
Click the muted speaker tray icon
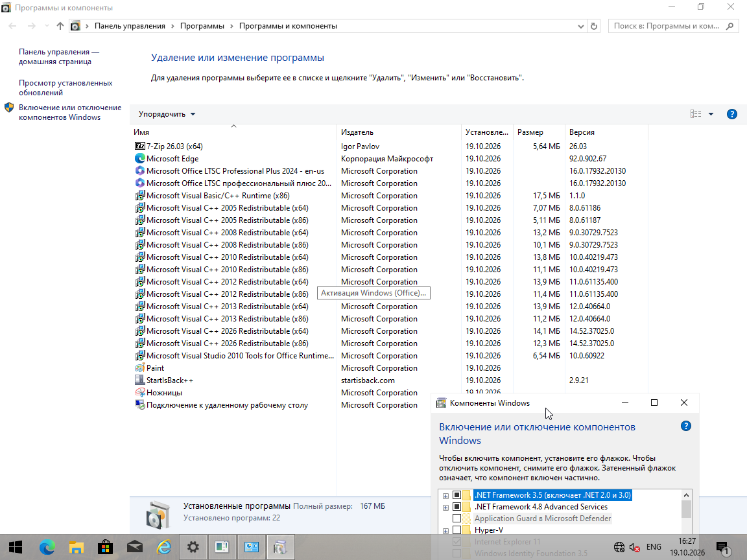[634, 547]
